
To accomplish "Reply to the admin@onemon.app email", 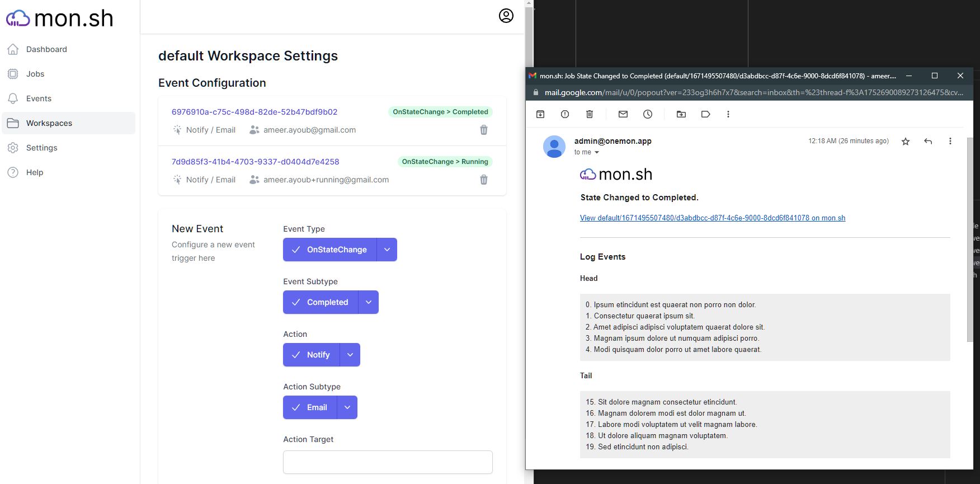I will click(928, 142).
